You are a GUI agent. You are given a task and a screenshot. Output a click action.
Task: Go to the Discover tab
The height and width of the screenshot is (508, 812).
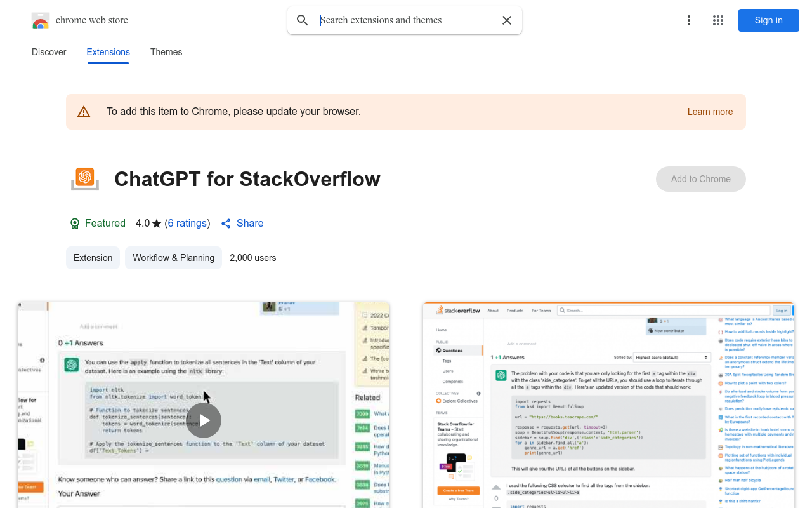[49, 52]
